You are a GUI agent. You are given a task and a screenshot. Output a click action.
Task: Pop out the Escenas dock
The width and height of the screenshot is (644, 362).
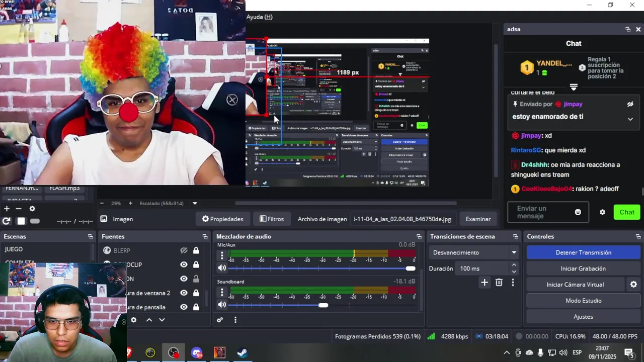pos(90,236)
